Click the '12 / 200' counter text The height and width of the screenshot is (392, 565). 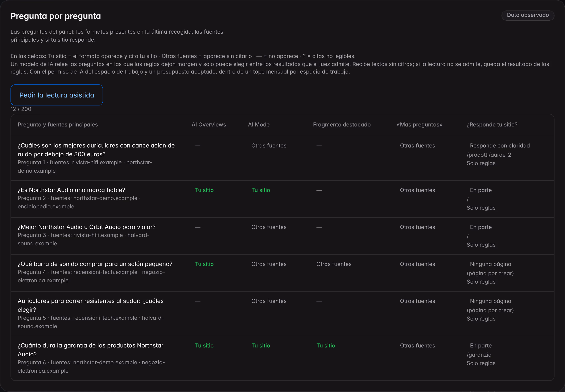click(21, 109)
